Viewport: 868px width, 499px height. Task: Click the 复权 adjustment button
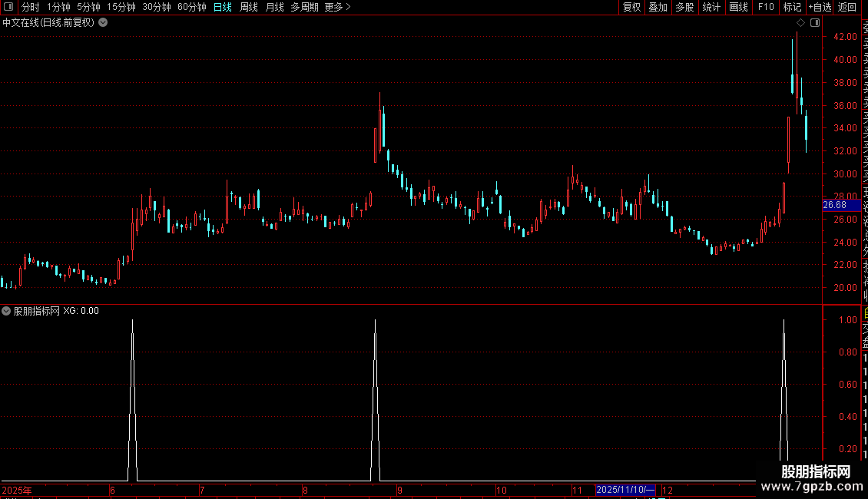631,7
